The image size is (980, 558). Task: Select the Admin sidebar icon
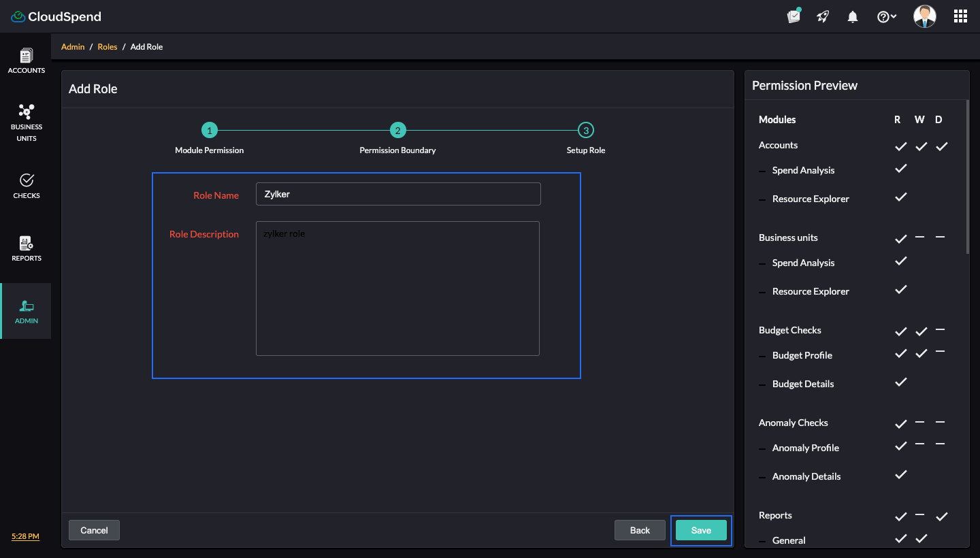point(27,310)
